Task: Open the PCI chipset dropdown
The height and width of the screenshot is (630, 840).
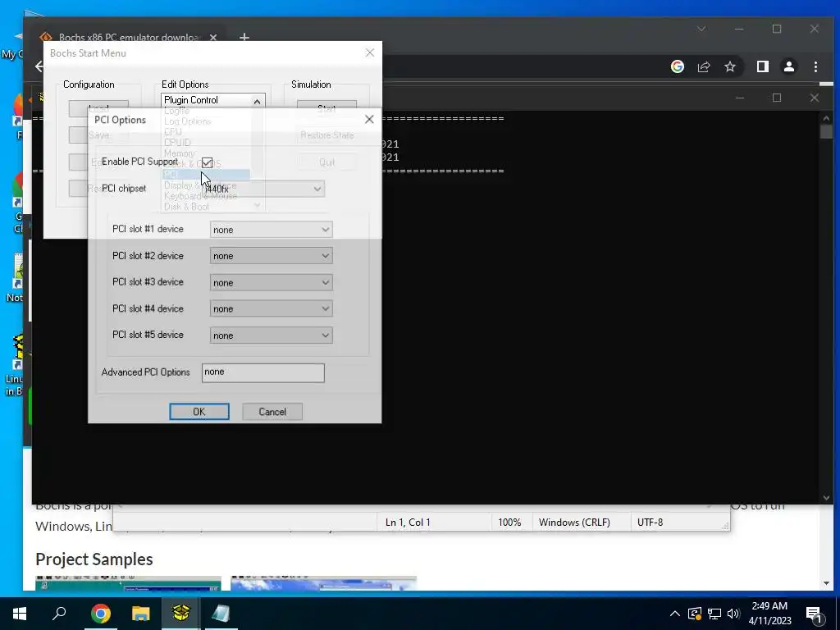Action: (263, 189)
